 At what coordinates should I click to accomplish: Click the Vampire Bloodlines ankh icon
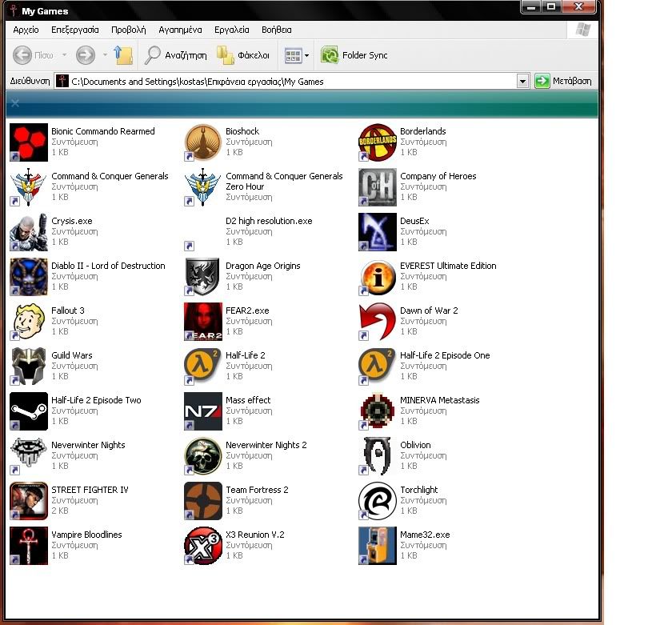[29, 546]
